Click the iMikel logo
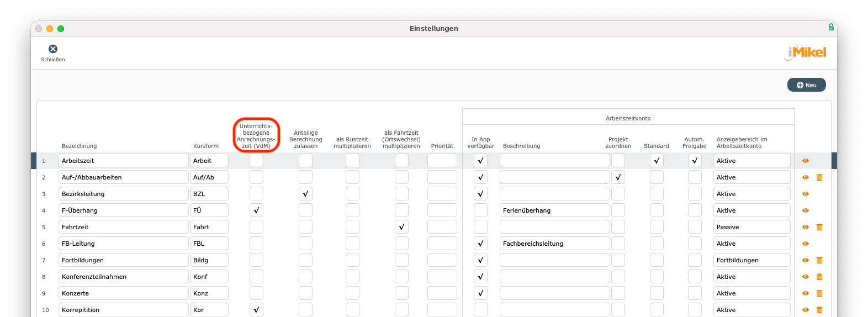 (x=806, y=52)
